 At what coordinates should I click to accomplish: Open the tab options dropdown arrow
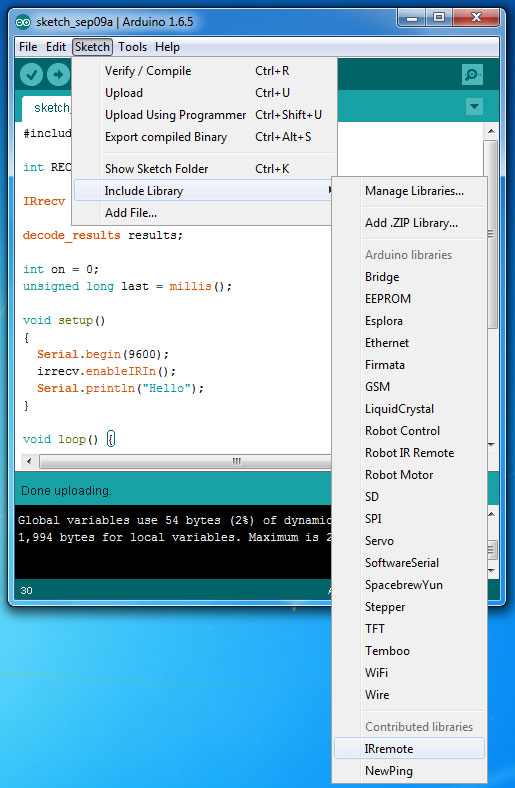coord(474,107)
